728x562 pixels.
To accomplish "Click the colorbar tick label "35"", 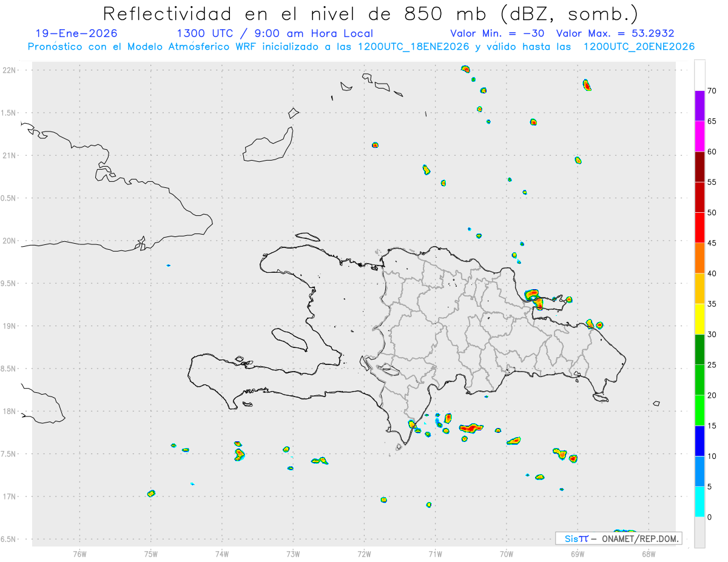I will click(x=712, y=304).
